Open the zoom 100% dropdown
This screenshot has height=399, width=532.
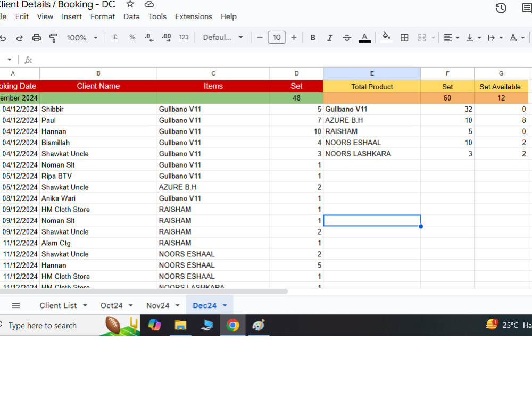pyautogui.click(x=82, y=38)
